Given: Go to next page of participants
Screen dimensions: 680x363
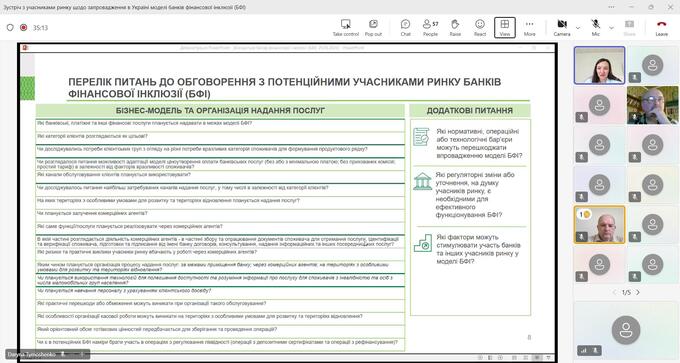Looking at the screenshot, I should click(x=638, y=292).
